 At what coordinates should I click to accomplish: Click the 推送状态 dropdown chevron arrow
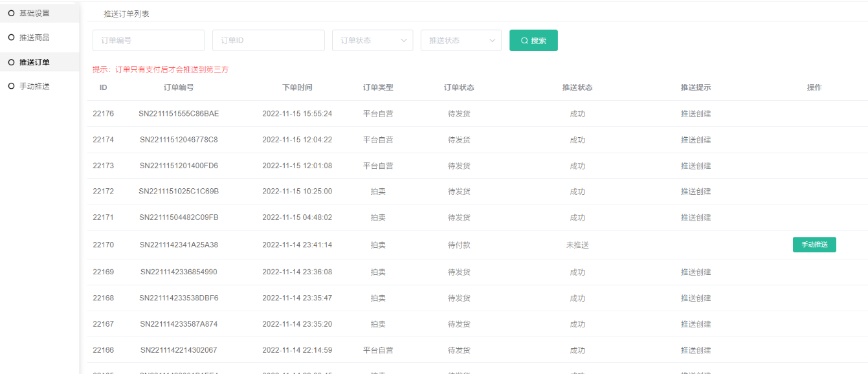click(x=493, y=40)
